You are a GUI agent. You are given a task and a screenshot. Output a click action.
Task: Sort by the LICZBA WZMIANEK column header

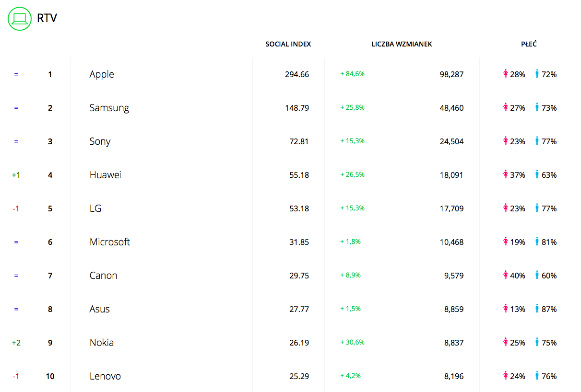click(x=402, y=44)
